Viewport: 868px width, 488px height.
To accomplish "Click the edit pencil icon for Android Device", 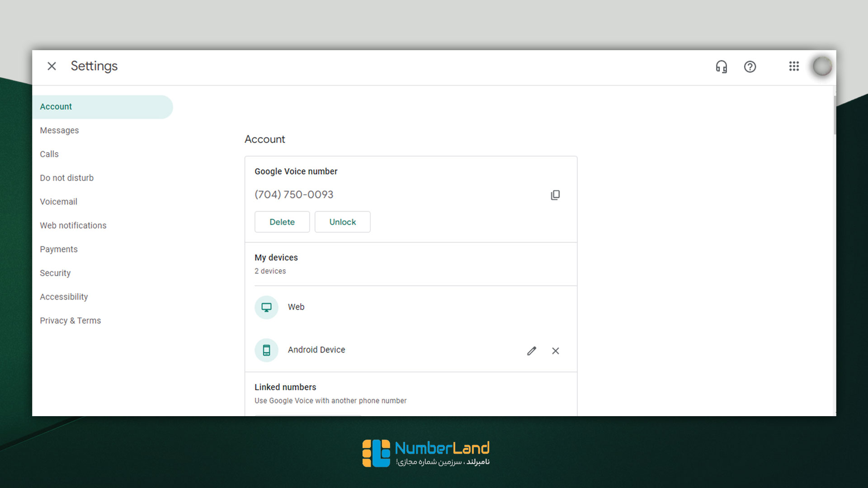I will 532,350.
